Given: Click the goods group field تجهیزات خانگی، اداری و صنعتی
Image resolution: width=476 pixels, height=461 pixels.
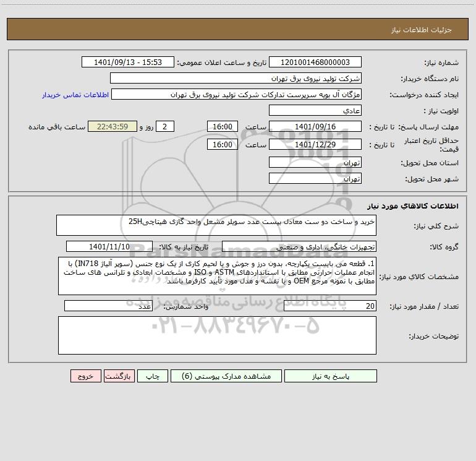Looking at the screenshot, I should click(299, 246).
